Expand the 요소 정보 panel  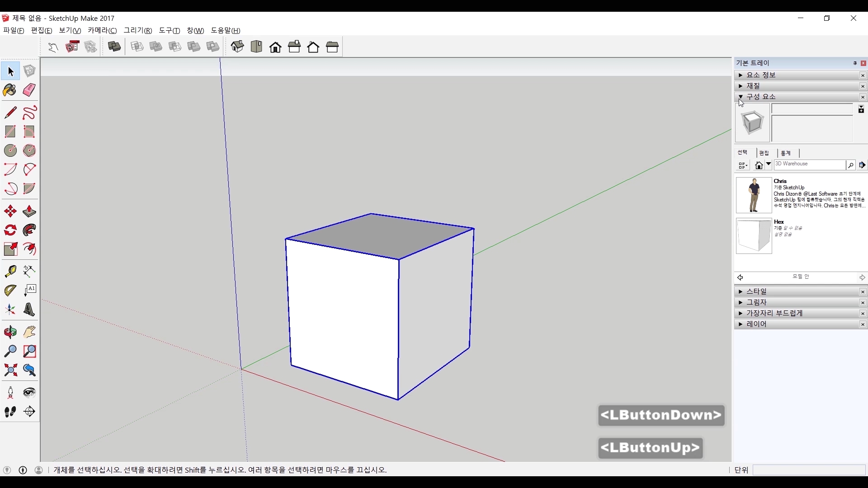(741, 75)
